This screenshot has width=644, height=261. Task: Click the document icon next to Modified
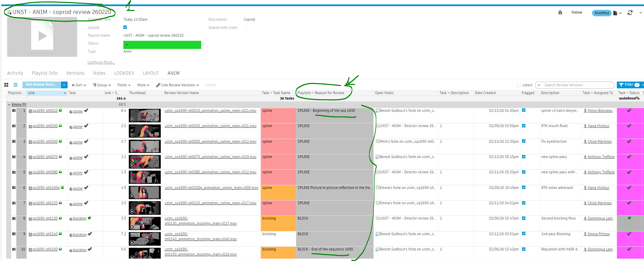pos(615,13)
